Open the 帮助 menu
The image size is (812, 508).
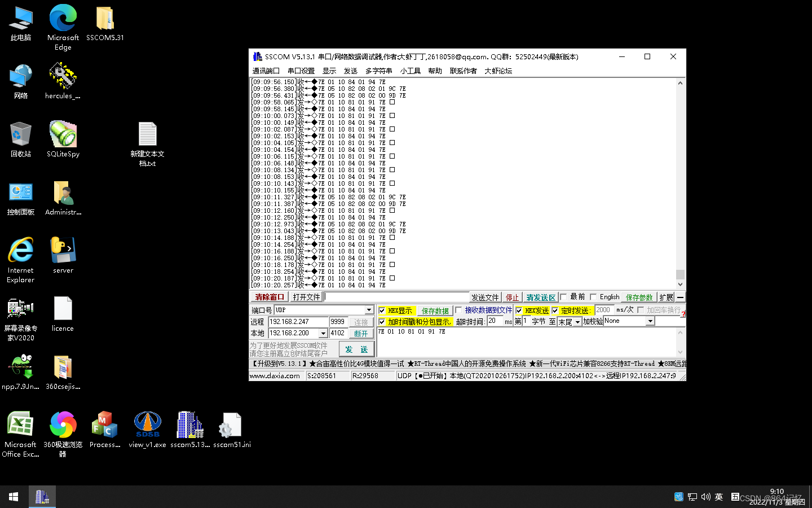pyautogui.click(x=435, y=71)
